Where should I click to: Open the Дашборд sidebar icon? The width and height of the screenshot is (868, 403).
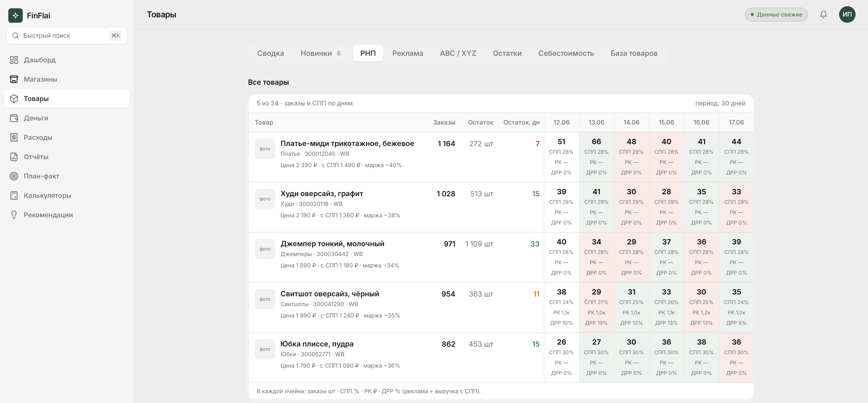pyautogui.click(x=14, y=60)
